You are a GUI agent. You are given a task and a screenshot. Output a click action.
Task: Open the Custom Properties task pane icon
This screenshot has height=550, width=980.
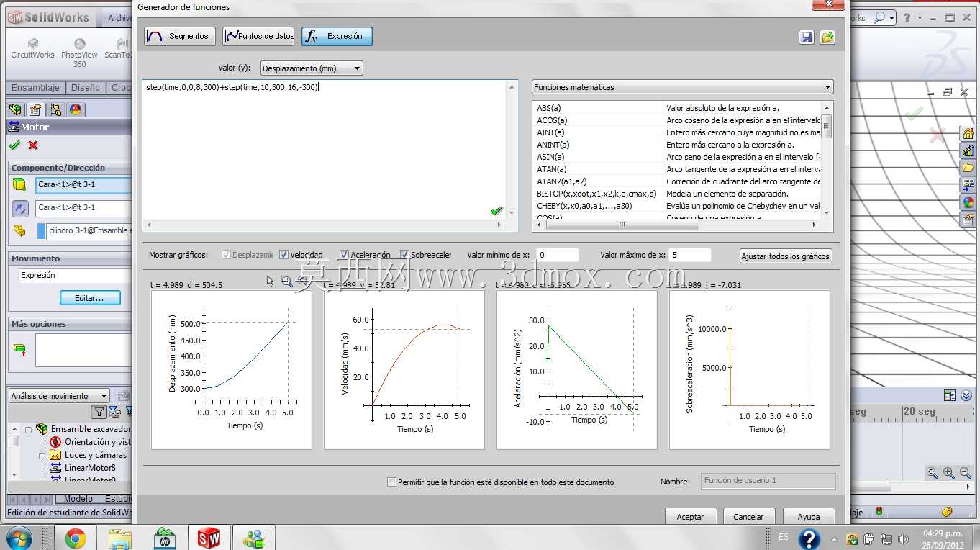(x=968, y=220)
